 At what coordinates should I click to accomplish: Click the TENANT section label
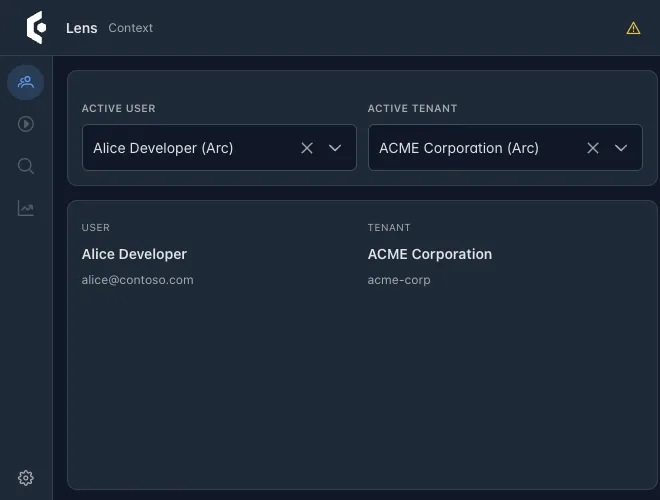389,228
